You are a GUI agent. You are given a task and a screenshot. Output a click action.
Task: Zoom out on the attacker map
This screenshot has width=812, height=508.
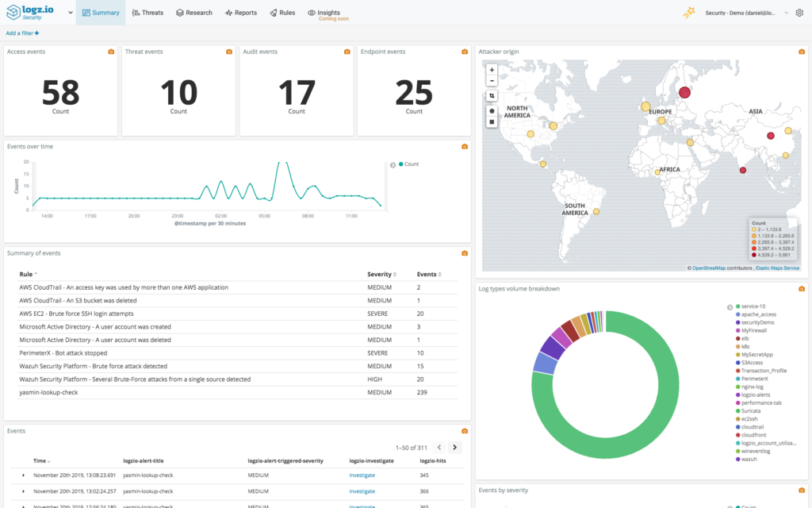pos(492,81)
